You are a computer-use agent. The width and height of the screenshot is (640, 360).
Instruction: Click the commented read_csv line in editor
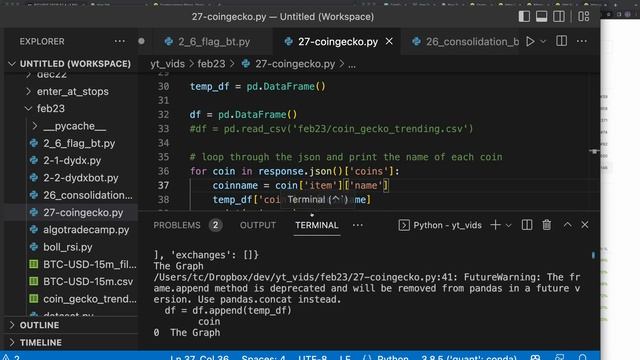click(331, 129)
